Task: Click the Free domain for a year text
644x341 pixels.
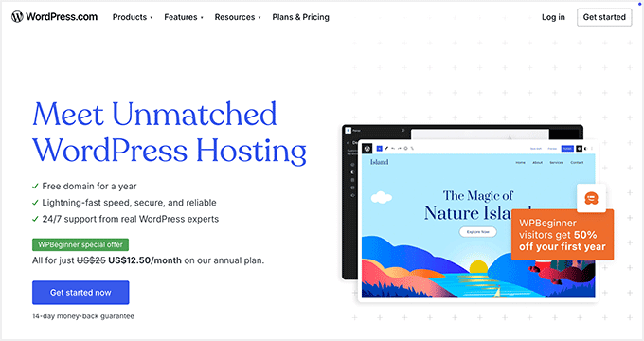Action: (89, 186)
